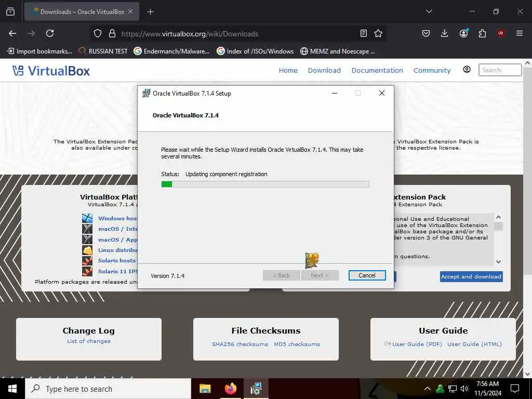The width and height of the screenshot is (532, 399).
Task: Switch to VirtualBox installer taskbar icon
Action: (256, 389)
